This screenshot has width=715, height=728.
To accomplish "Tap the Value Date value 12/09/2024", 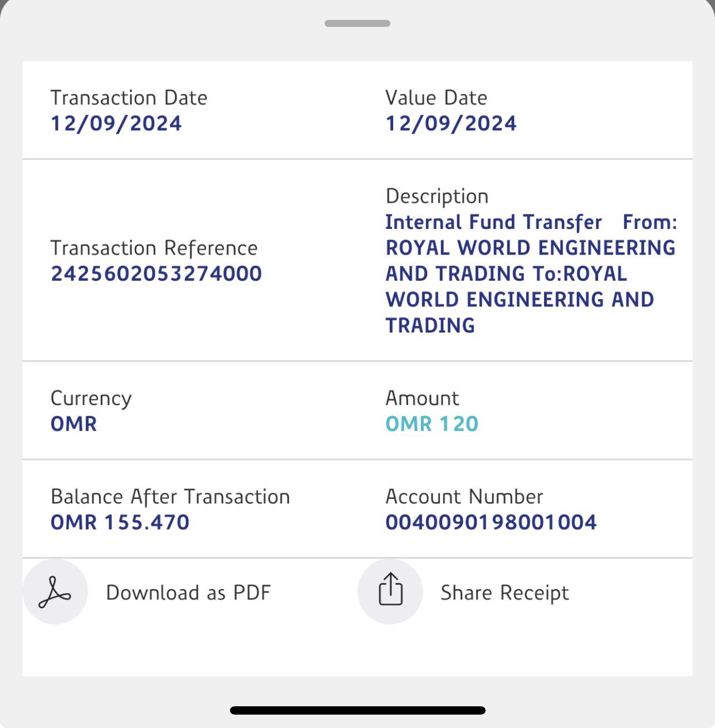I will point(450,124).
